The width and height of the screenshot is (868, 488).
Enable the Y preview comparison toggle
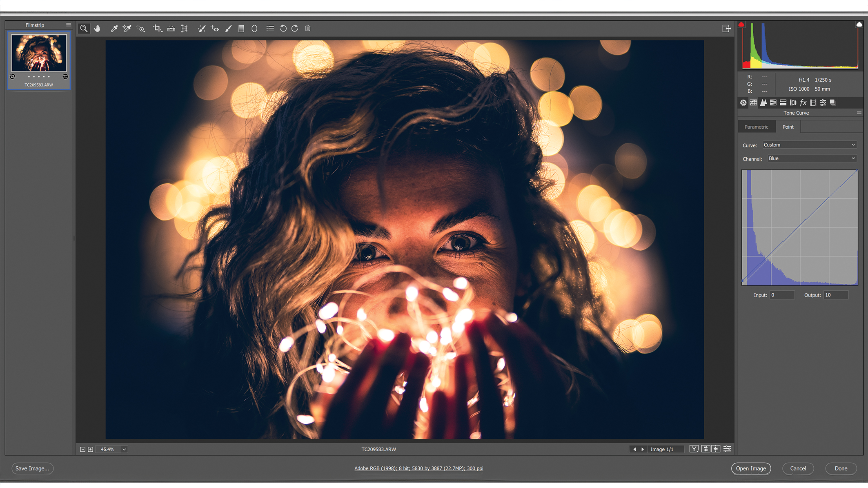pos(694,448)
